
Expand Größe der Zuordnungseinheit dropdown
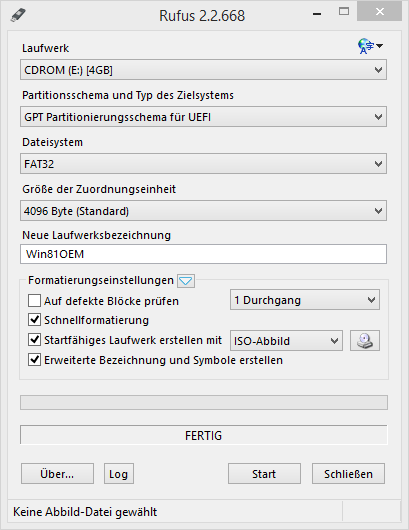pyautogui.click(x=203, y=211)
